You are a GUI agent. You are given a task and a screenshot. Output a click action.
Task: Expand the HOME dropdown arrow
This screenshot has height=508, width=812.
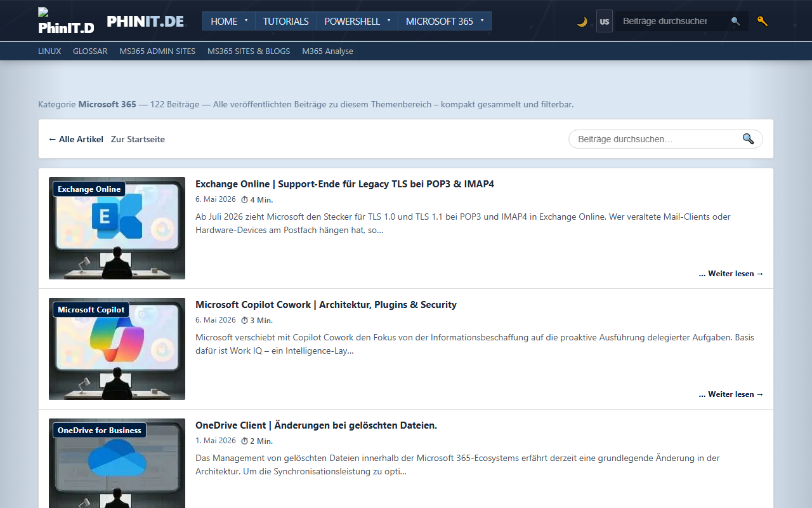[x=246, y=20]
